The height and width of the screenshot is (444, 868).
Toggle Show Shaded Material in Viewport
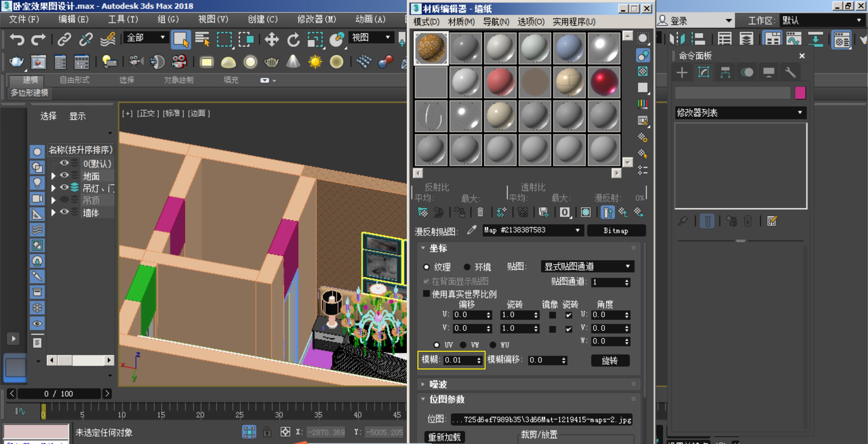(586, 212)
